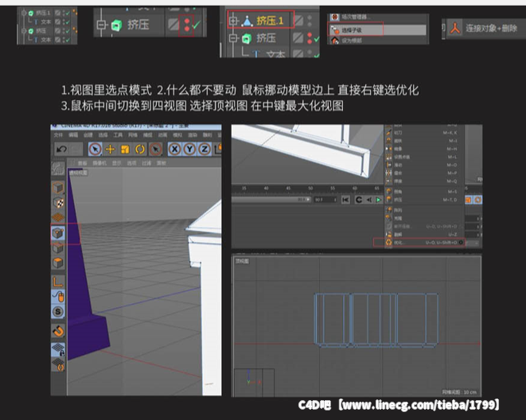Viewport: 526px width, 420px height.
Task: Click the Enable Axis L-shaped icon
Action: tap(58, 282)
